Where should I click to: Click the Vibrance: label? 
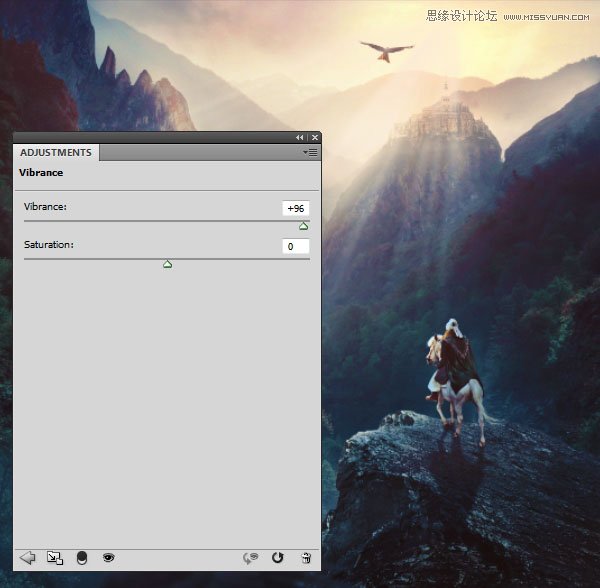coord(45,207)
